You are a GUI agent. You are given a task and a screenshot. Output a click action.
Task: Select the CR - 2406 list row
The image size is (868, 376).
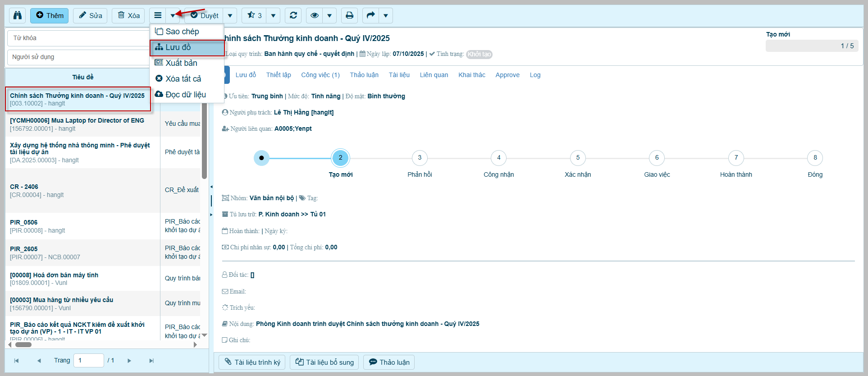(81, 190)
